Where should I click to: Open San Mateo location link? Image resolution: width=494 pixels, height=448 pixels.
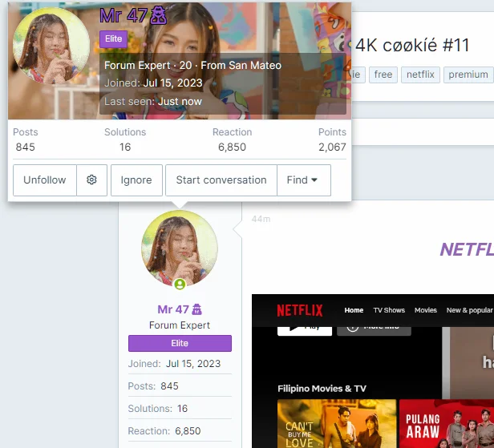pyautogui.click(x=255, y=66)
